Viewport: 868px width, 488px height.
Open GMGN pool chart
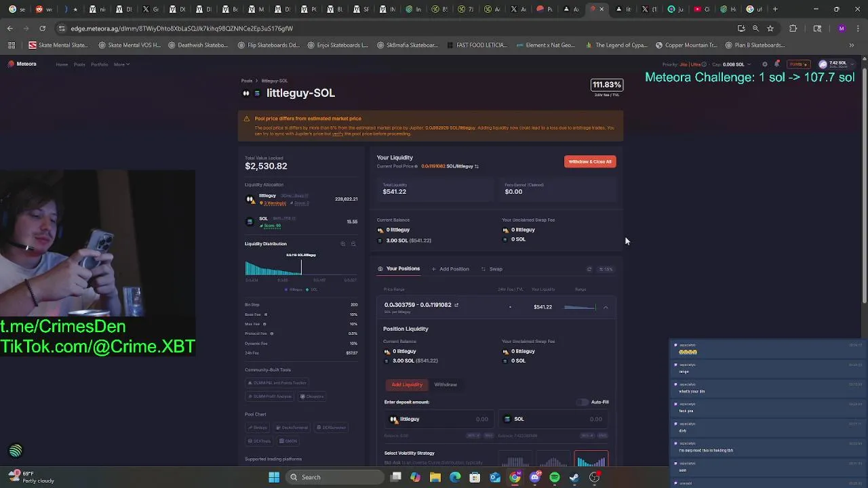[x=289, y=441]
